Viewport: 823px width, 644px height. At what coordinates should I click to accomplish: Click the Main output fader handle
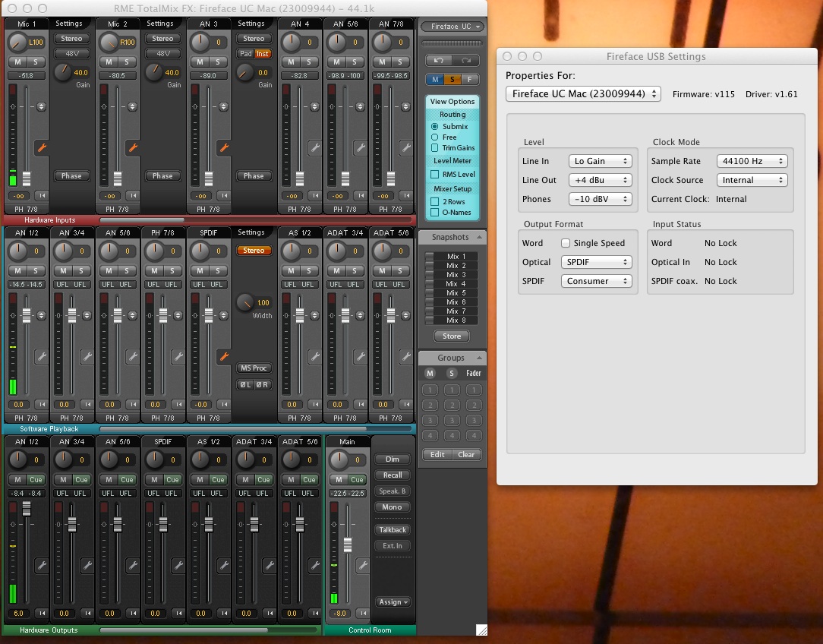(x=348, y=545)
